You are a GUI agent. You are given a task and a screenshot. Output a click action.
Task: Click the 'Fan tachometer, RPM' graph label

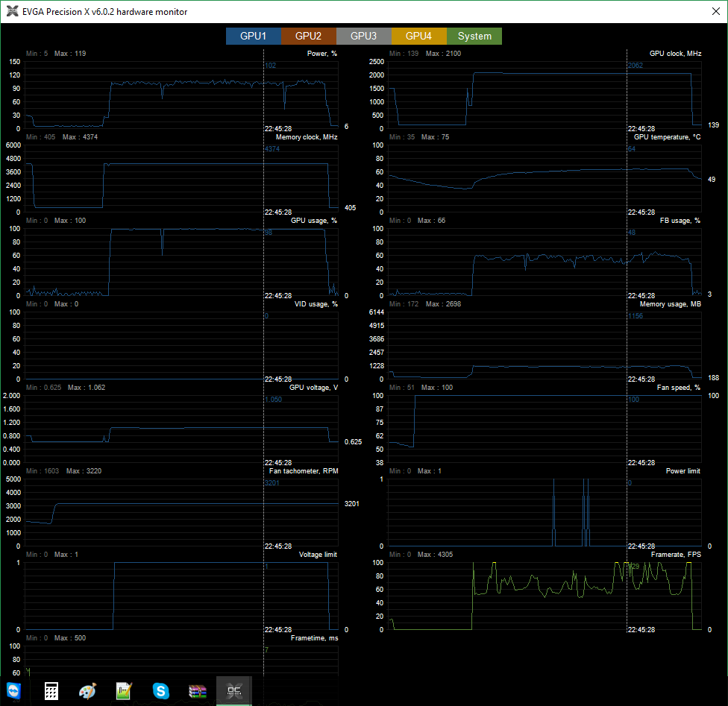304,471
